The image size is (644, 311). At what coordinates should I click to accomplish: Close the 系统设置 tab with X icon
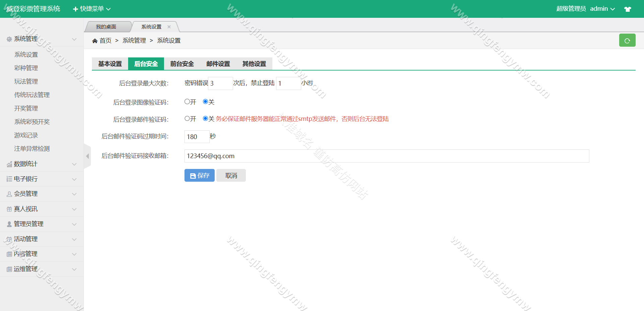point(169,27)
